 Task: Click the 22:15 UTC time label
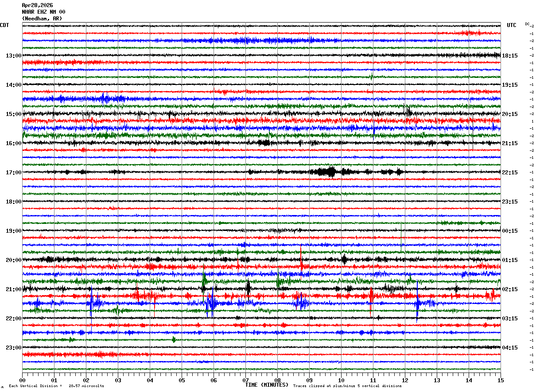pos(510,173)
